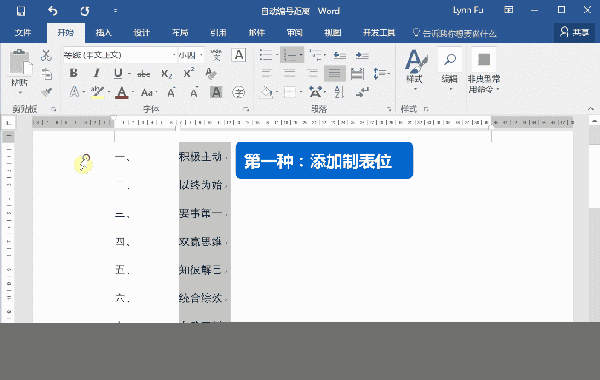The image size is (600, 380).
Task: Toggle justify alignment
Action: (x=334, y=73)
